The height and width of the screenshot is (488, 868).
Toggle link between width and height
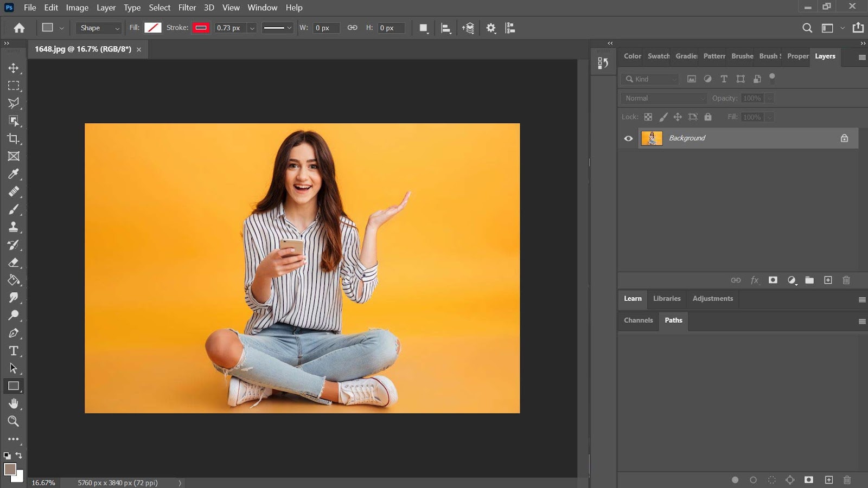352,28
